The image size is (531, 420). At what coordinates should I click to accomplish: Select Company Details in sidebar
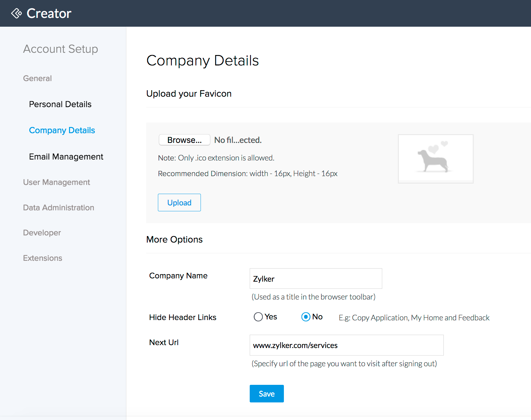(x=62, y=130)
